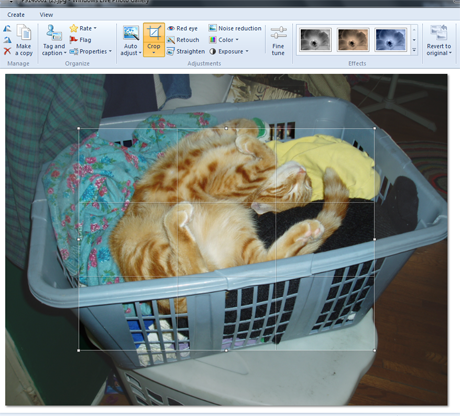Image resolution: width=460 pixels, height=416 pixels.
Task: Apply Noise reduction
Action: 235,28
